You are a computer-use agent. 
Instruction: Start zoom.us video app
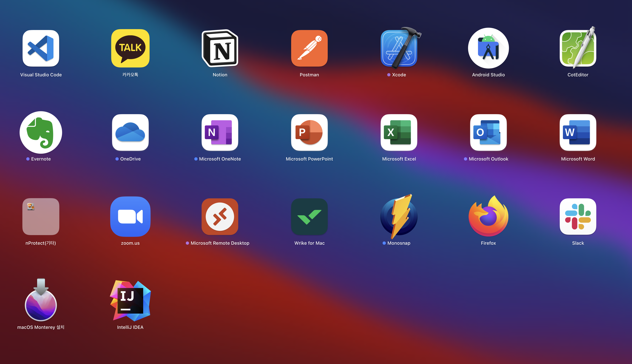[130, 216]
